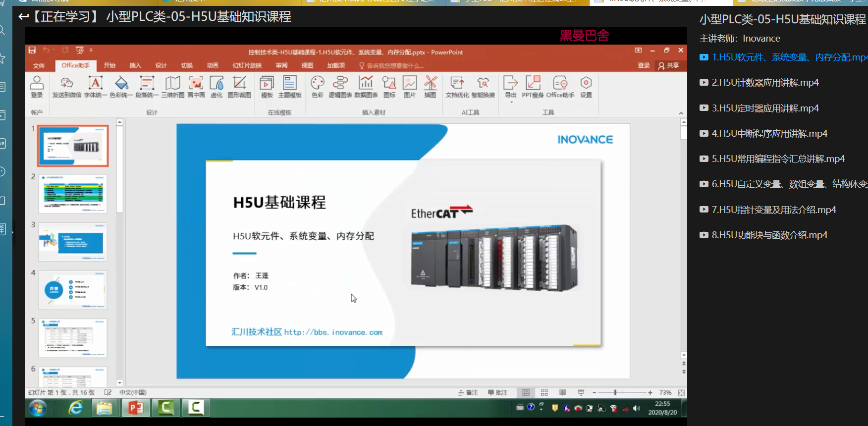Start slideshow from status bar
This screenshot has height=426, width=868.
point(581,392)
